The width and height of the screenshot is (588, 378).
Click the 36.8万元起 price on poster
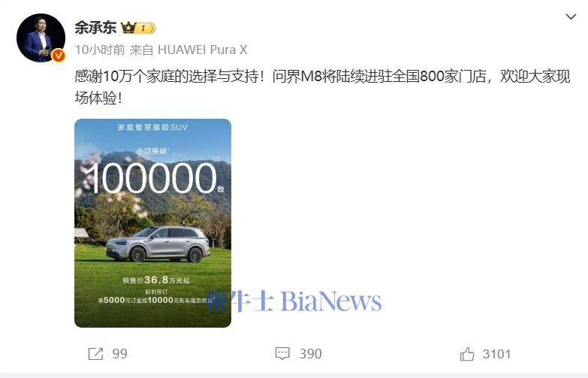(x=167, y=280)
